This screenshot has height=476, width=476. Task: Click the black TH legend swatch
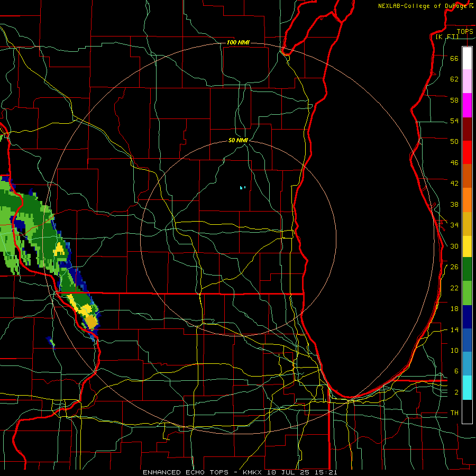point(467,411)
